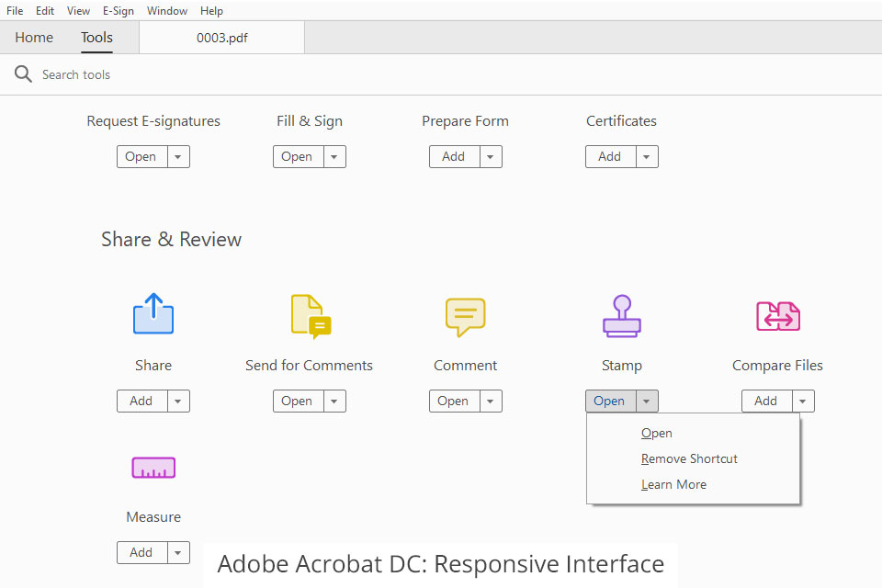
Task: Click the Comment label text
Action: pyautogui.click(x=465, y=366)
